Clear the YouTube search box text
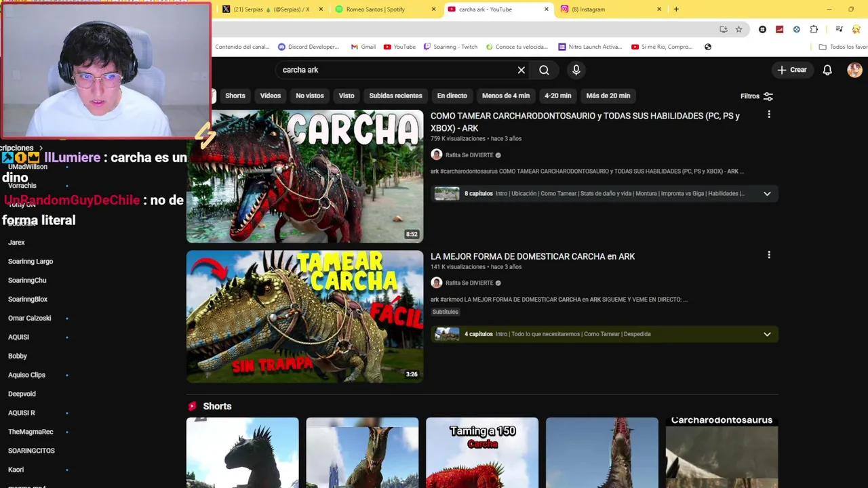This screenshot has height=488, width=868. pos(521,70)
